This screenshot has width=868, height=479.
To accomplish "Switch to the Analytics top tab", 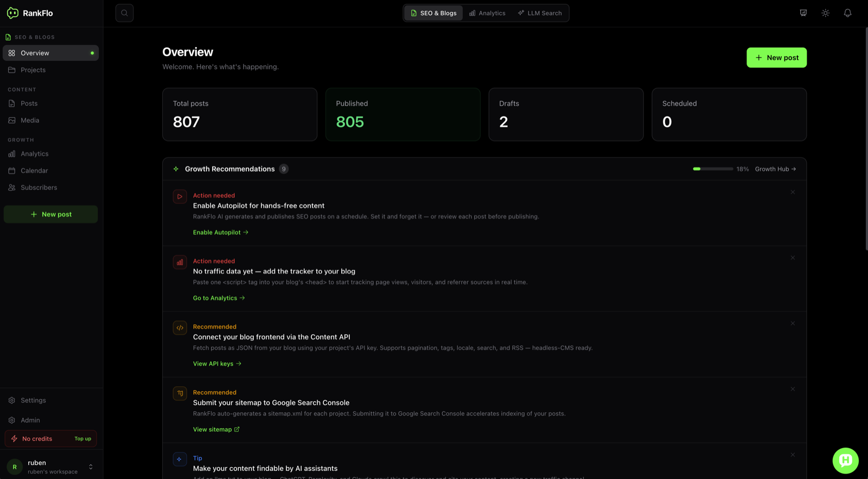I will (487, 13).
